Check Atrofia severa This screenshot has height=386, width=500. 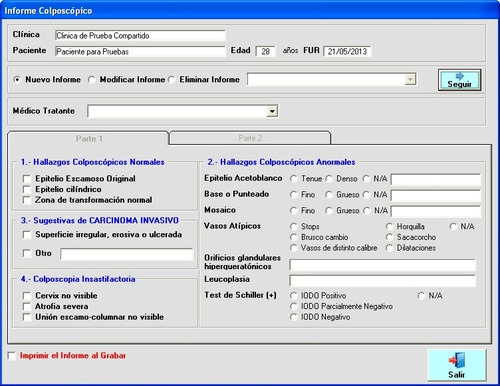tap(27, 306)
